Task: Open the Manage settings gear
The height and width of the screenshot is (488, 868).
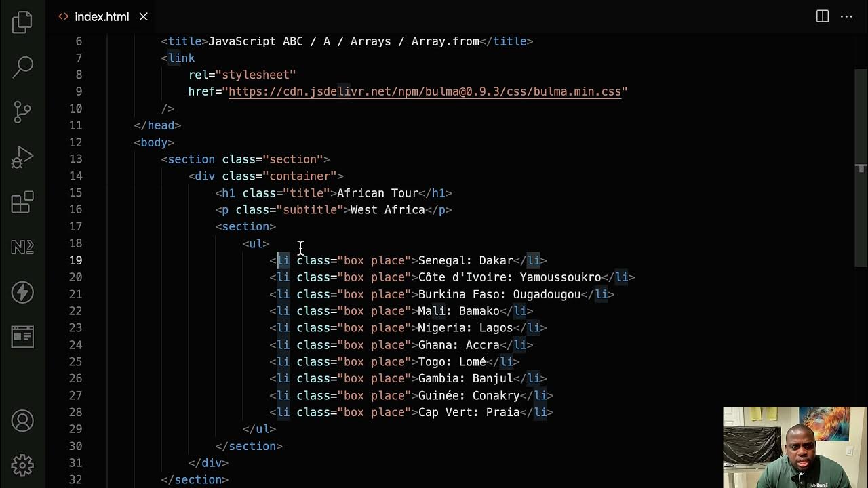Action: tap(22, 466)
